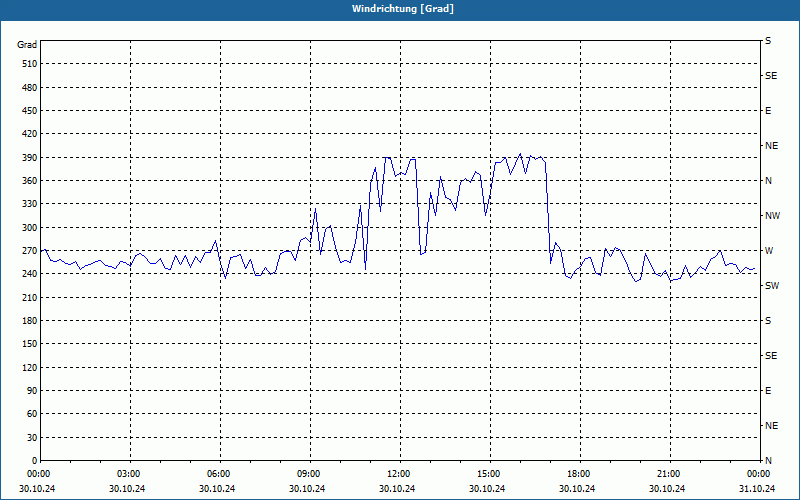The image size is (800, 500).
Task: Select the 150 y-axis value
Action: [x=30, y=344]
